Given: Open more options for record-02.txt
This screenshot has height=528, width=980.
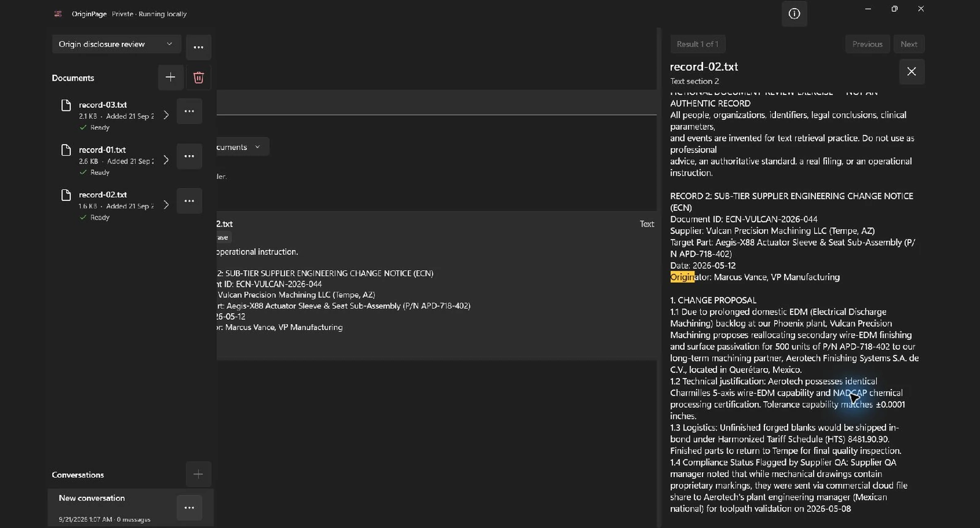Looking at the screenshot, I should point(189,201).
